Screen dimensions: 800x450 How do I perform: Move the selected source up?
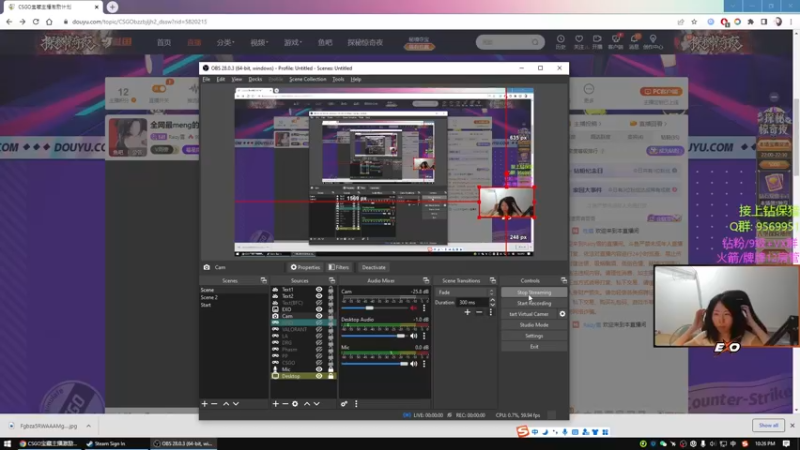coord(307,404)
